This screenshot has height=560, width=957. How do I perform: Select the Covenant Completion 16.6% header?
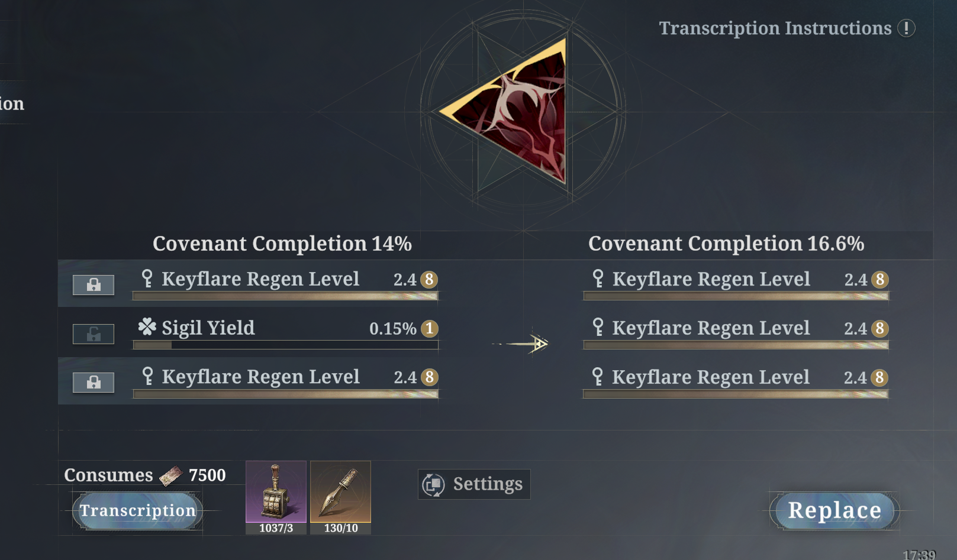pos(726,244)
